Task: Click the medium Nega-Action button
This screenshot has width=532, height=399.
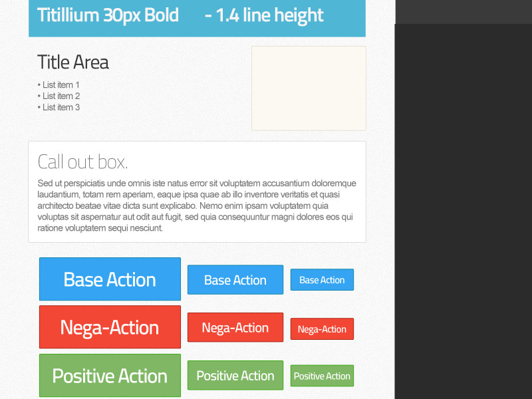Action: 235,327
